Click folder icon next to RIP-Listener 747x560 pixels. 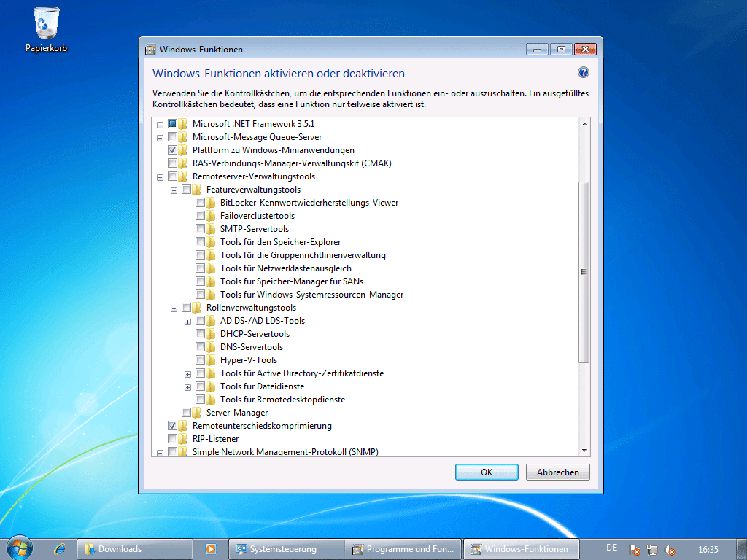coord(183,438)
